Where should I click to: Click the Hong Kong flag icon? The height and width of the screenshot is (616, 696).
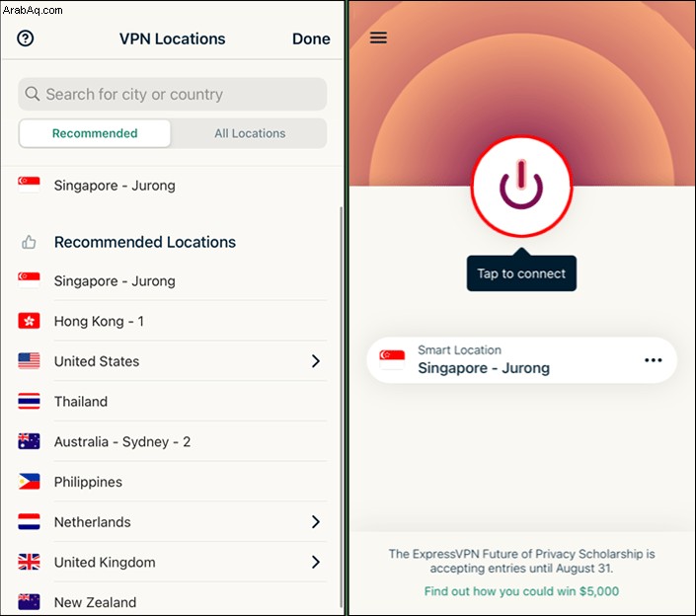pos(29,321)
